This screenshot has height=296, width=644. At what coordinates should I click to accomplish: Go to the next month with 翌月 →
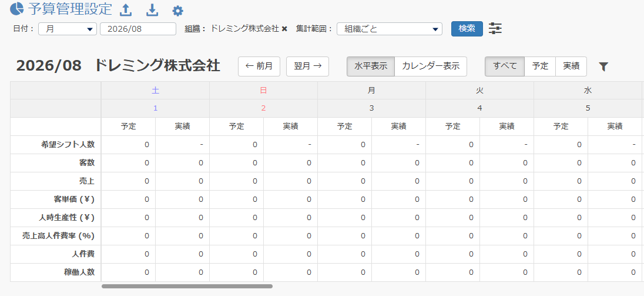[x=308, y=66]
